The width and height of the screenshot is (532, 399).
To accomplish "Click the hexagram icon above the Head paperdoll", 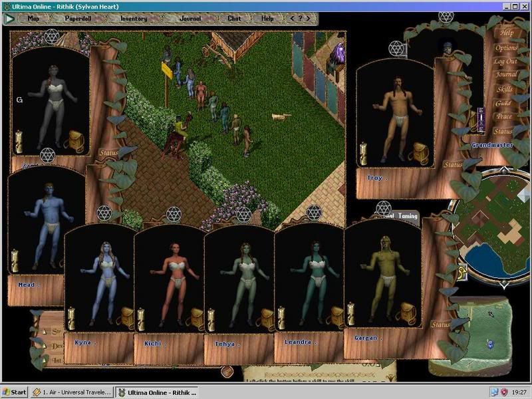I will (47, 156).
